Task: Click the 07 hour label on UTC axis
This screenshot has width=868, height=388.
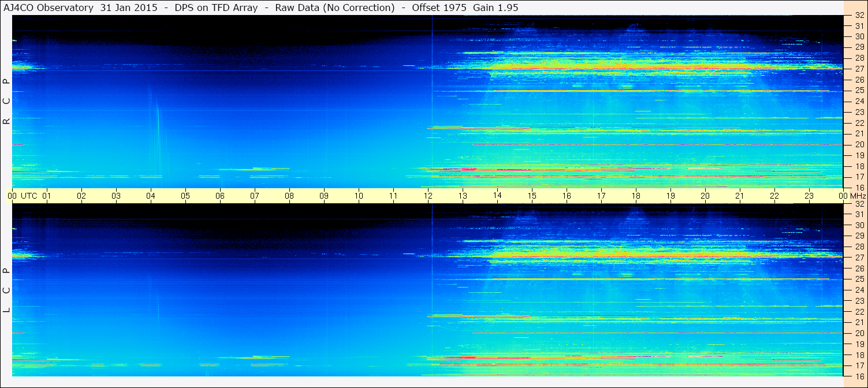Action: pos(255,196)
